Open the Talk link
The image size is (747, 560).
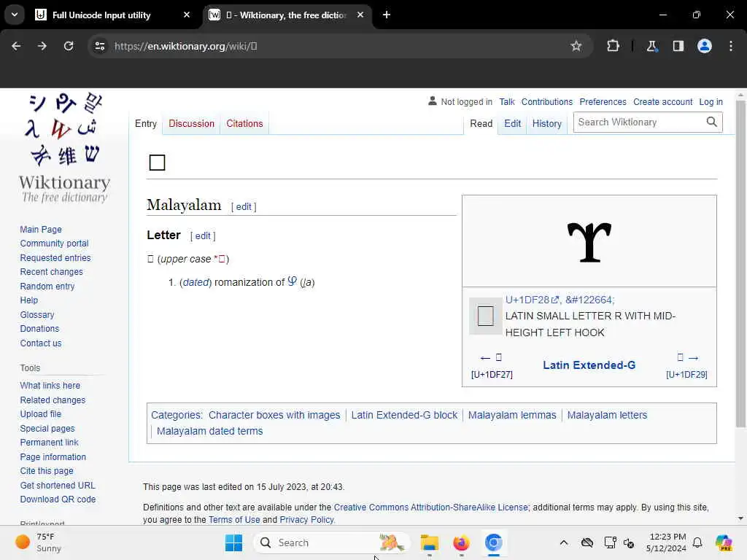pos(507,102)
